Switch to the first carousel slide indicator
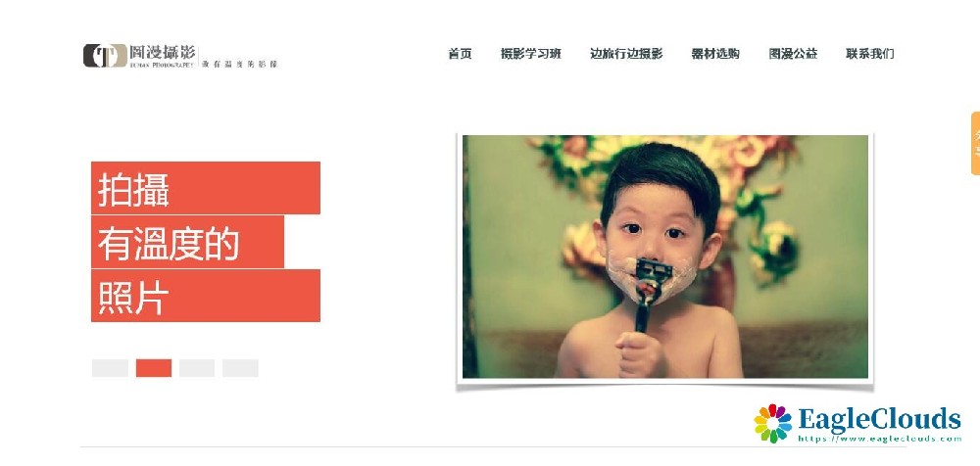 pyautogui.click(x=110, y=368)
